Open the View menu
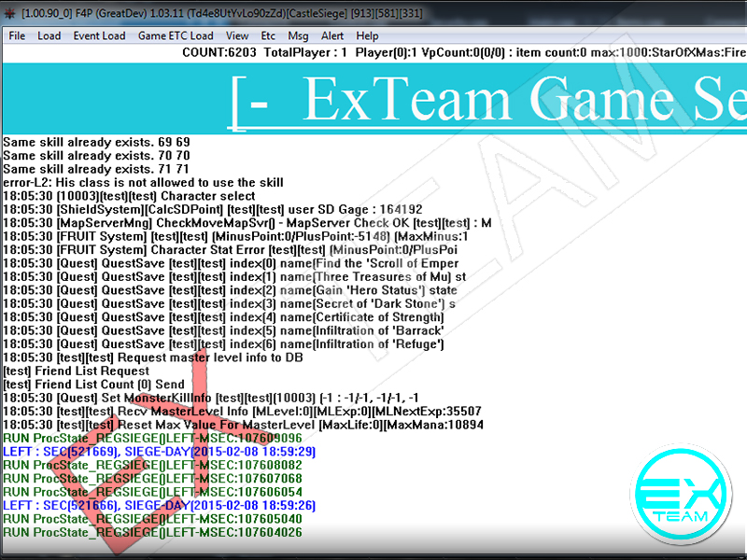The width and height of the screenshot is (747, 560). (x=237, y=35)
